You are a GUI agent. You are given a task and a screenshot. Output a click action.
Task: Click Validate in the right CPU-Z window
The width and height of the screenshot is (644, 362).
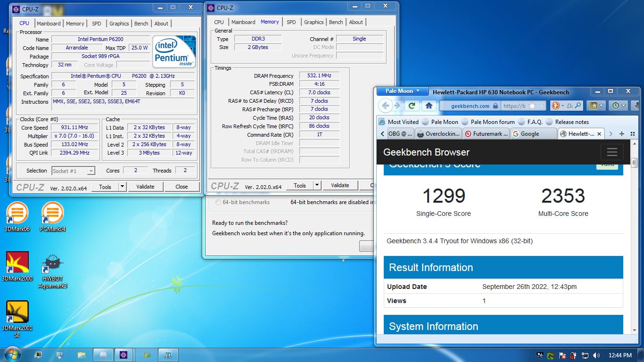(x=340, y=185)
